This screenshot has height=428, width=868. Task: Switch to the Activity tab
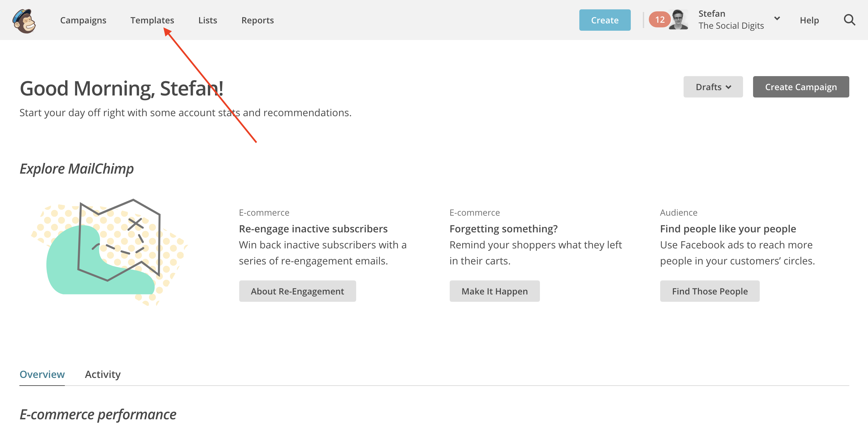103,374
